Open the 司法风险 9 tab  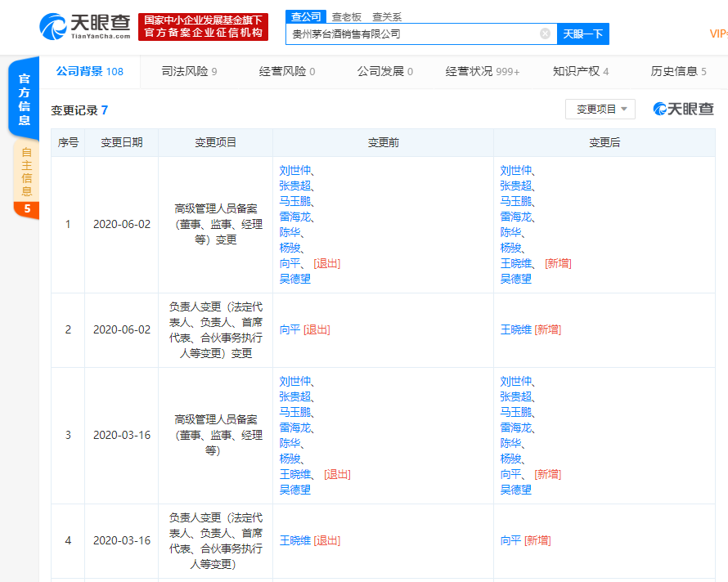189,71
